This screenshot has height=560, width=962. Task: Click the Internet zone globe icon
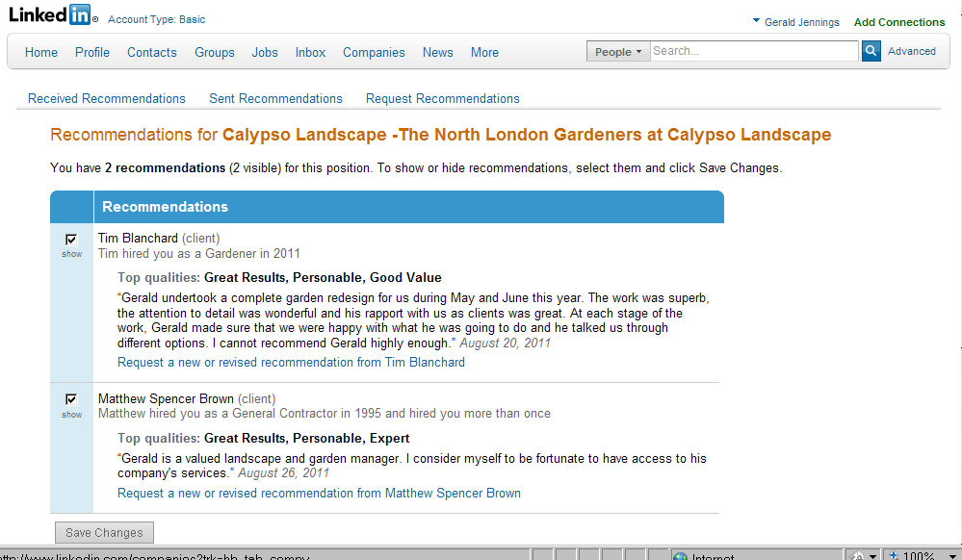[680, 556]
